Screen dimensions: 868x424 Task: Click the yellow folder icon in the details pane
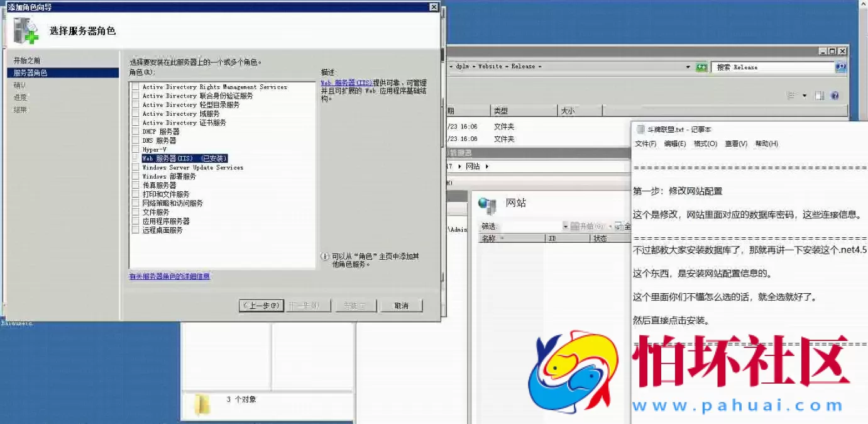[202, 404]
